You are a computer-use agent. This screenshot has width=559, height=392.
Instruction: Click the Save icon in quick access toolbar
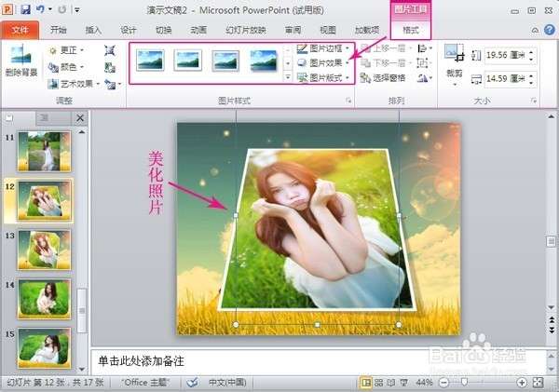point(25,9)
